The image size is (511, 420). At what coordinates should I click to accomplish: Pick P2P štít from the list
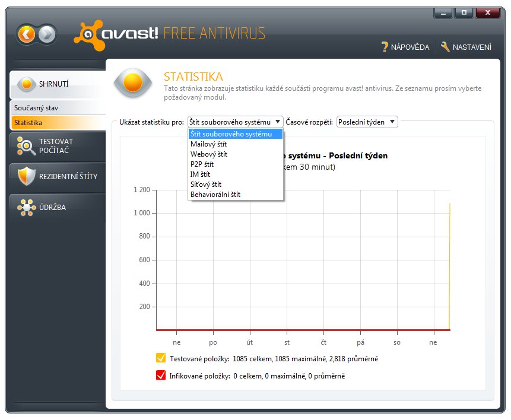[235, 164]
